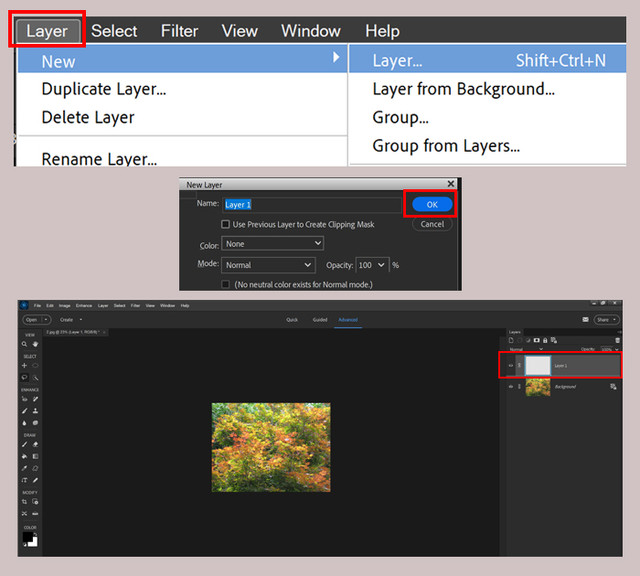Toggle the link icon on Background layer
Image resolution: width=640 pixels, height=576 pixels.
coord(519,387)
